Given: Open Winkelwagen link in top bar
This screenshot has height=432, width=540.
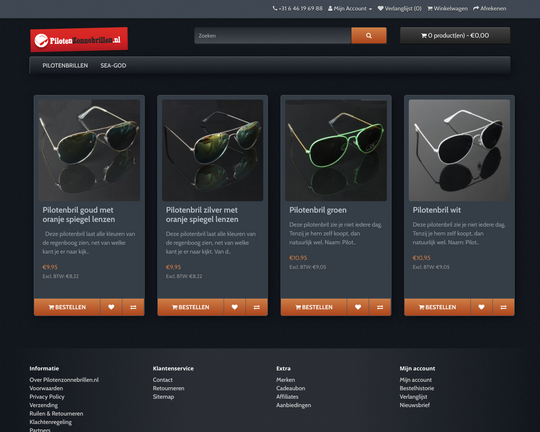Looking at the screenshot, I should pos(447,9).
